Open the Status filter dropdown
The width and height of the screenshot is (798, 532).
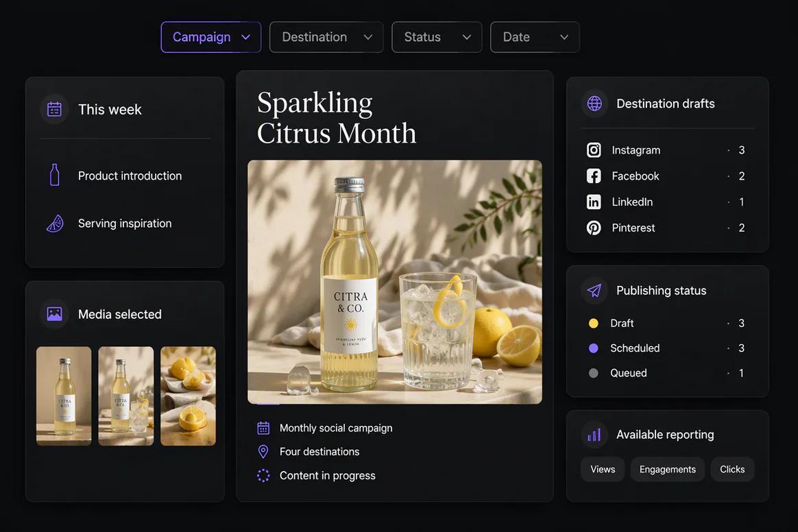437,37
